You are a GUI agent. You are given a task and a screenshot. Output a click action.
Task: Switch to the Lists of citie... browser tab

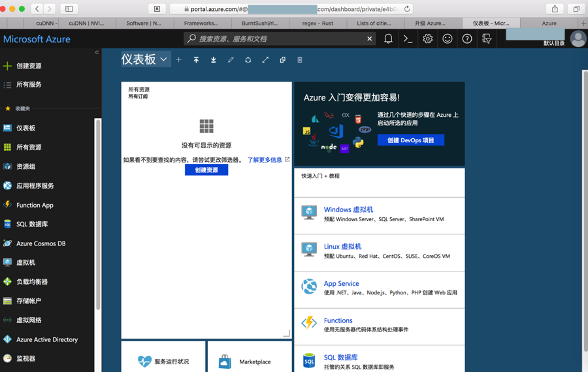pos(376,23)
